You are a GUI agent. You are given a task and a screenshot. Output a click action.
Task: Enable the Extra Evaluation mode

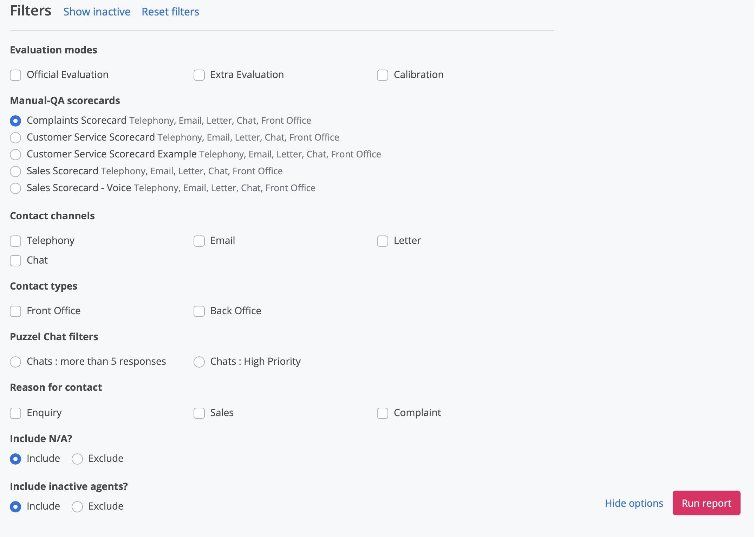point(199,75)
